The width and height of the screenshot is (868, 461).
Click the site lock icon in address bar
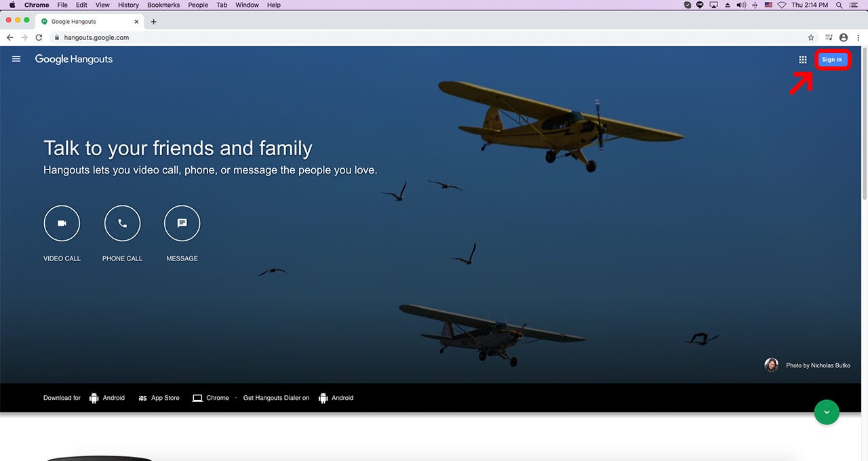58,38
